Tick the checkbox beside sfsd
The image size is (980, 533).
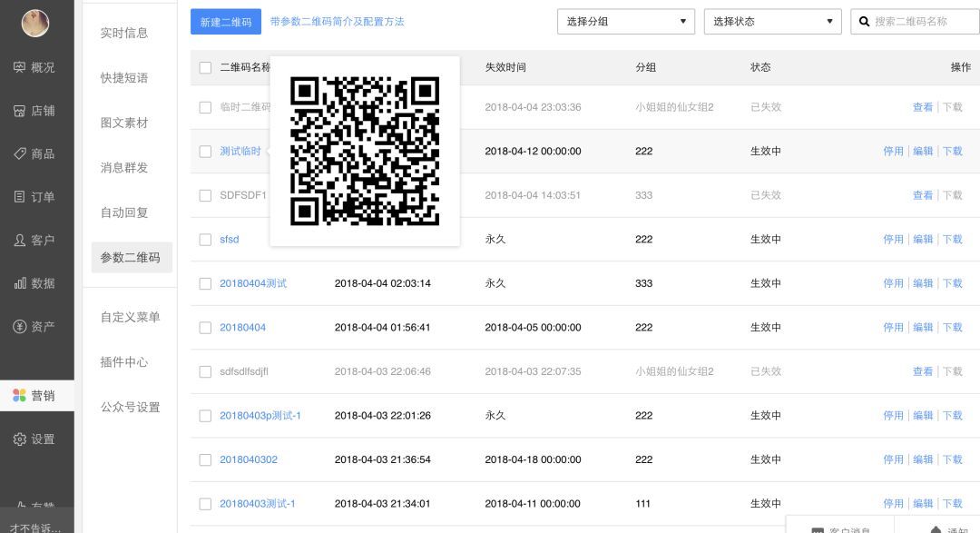[x=205, y=240]
